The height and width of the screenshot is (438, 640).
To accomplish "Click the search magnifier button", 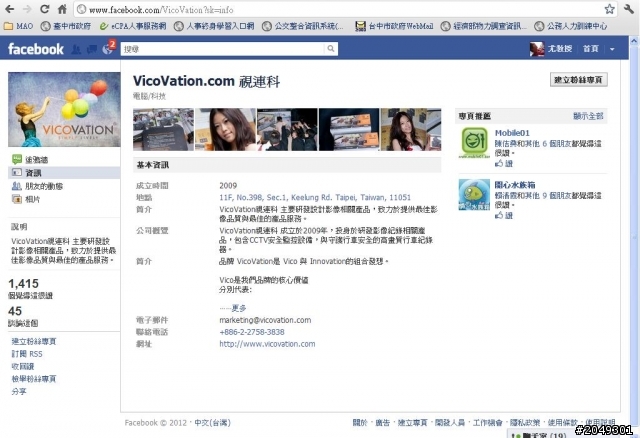I will pyautogui.click(x=331, y=49).
